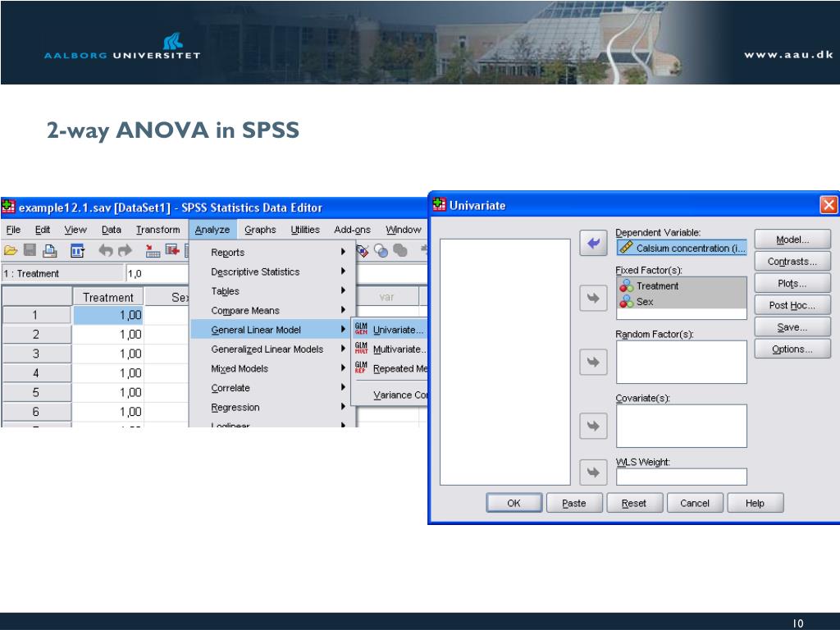Open the Utilities menu

point(305,230)
